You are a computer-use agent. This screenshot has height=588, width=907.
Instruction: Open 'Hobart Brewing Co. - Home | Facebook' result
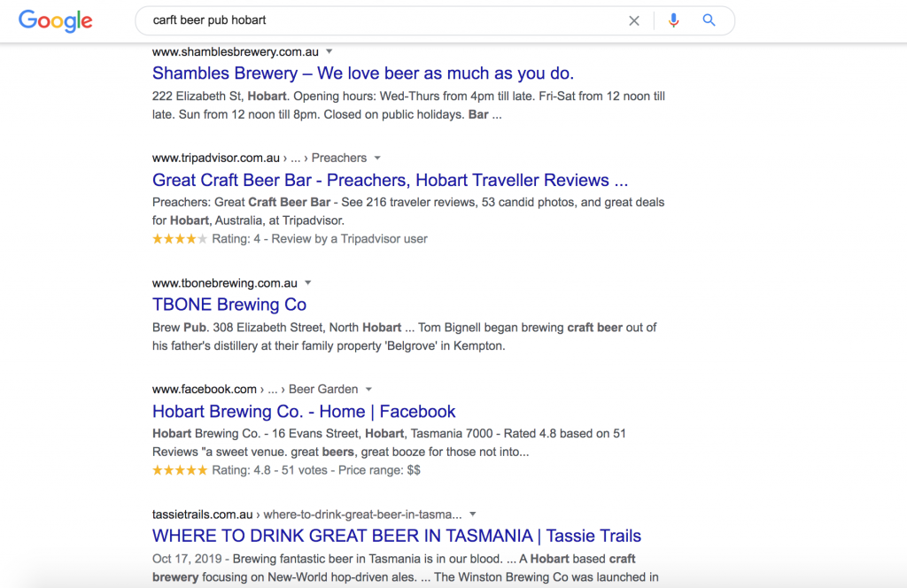click(x=304, y=411)
